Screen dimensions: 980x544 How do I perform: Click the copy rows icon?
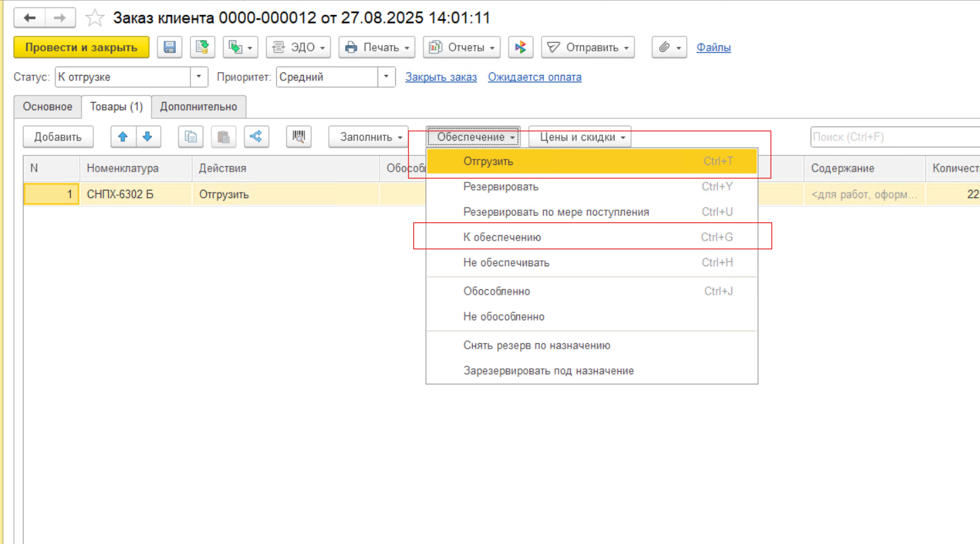(x=190, y=137)
